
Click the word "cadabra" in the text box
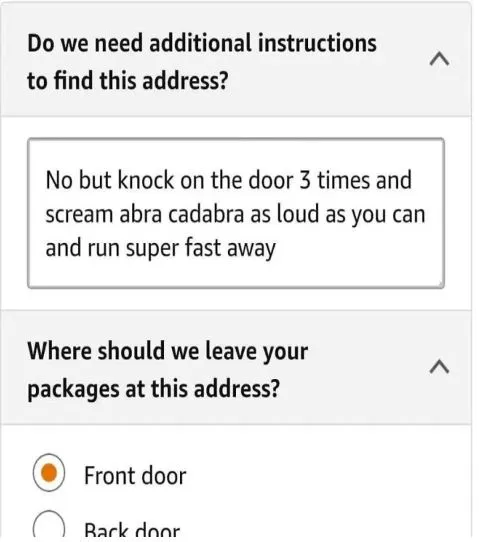[x=206, y=214]
